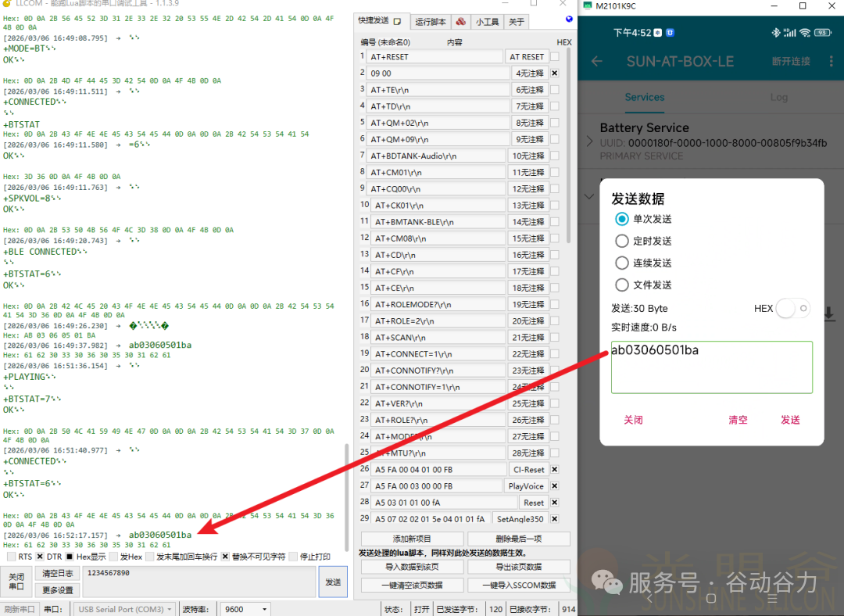Open the baud rate 9600 dropdown
The image size is (844, 616).
click(245, 609)
